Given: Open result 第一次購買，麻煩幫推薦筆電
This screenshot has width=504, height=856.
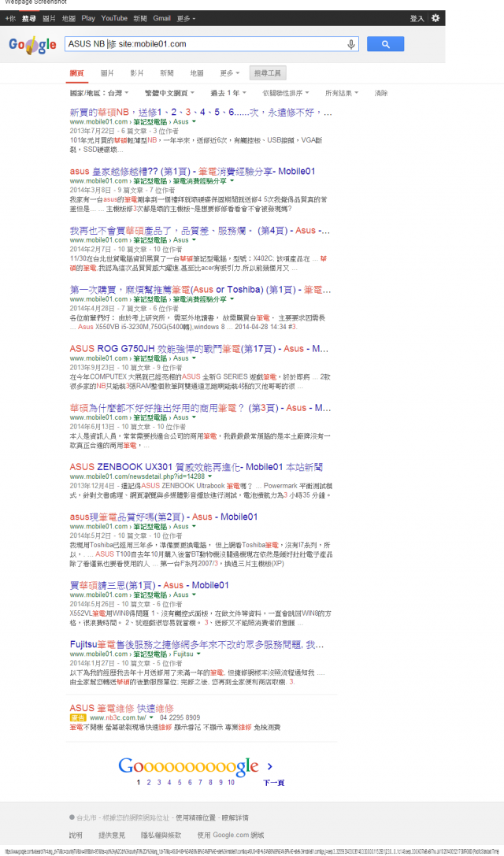Looking at the screenshot, I should (x=200, y=289).
